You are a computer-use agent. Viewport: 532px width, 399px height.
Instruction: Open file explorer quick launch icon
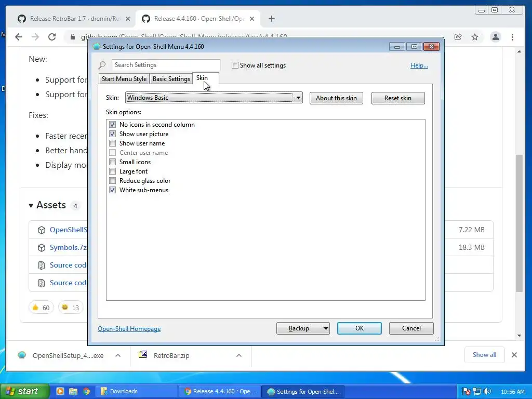(x=73, y=391)
